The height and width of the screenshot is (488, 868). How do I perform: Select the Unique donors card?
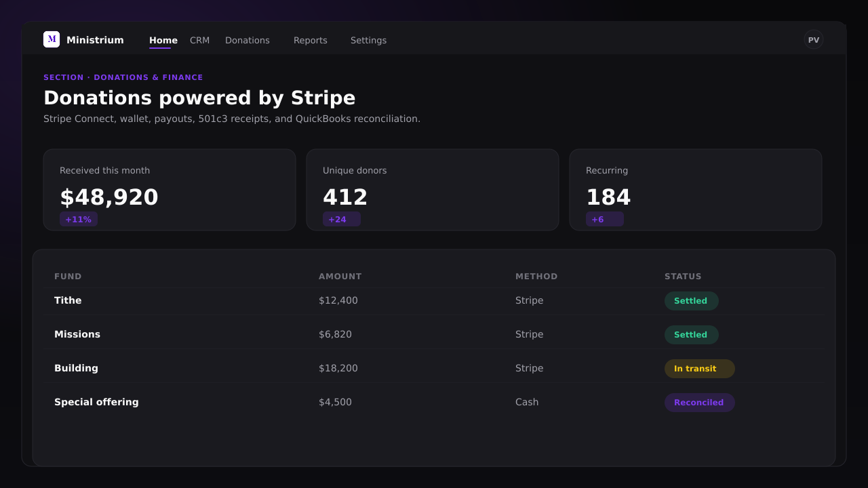(433, 190)
